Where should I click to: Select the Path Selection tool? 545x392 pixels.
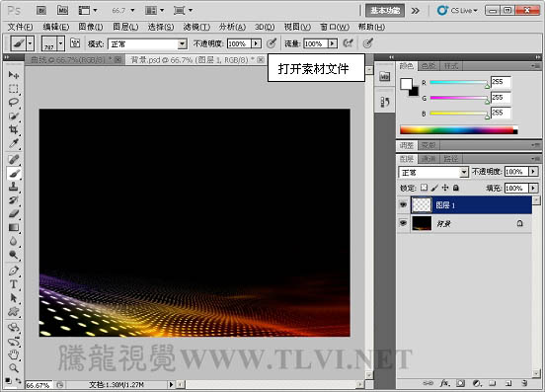point(14,298)
